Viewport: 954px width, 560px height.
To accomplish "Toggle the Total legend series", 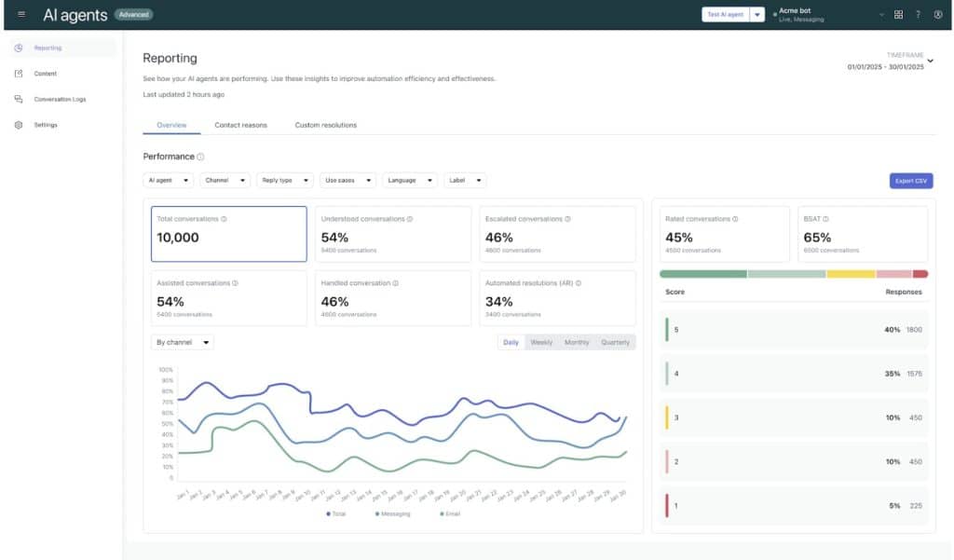I will (335, 513).
